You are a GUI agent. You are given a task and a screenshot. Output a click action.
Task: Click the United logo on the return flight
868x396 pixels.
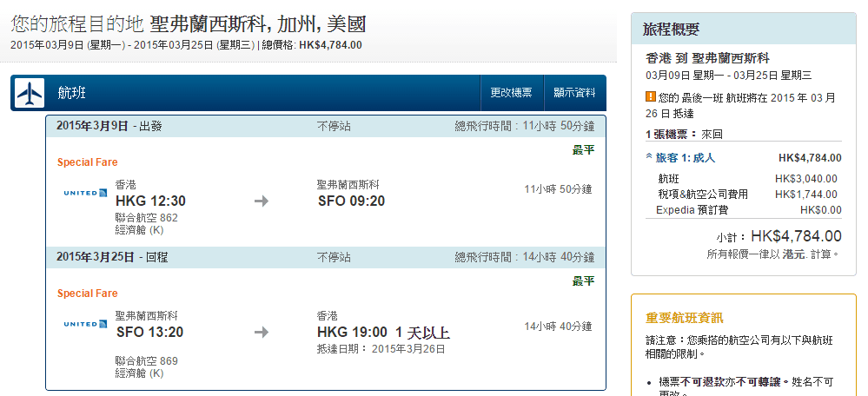(85, 323)
